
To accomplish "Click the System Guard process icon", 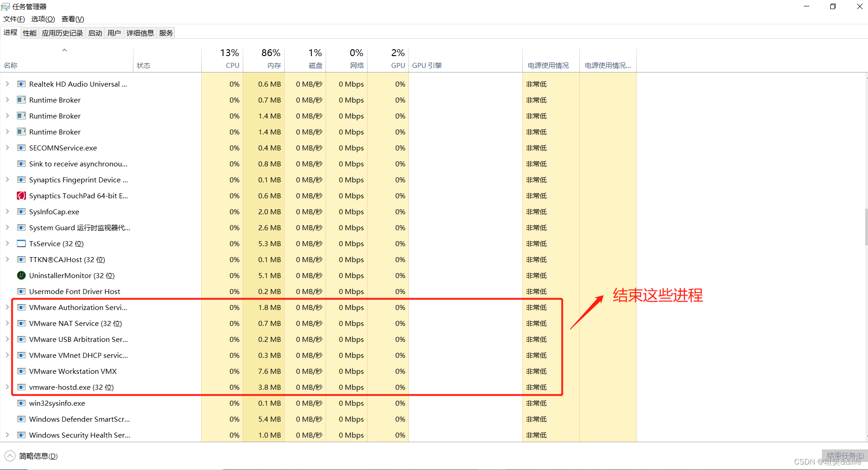I will [21, 227].
